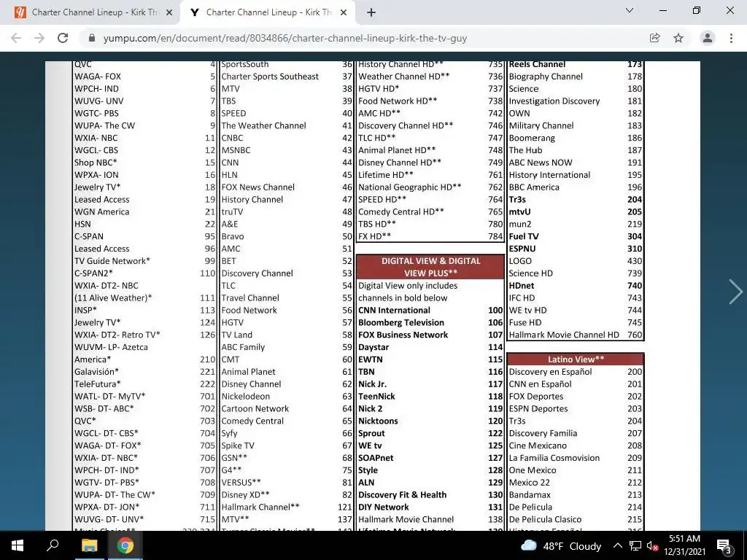
Task: Click the Weather Channel HD** entry
Action: point(404,76)
